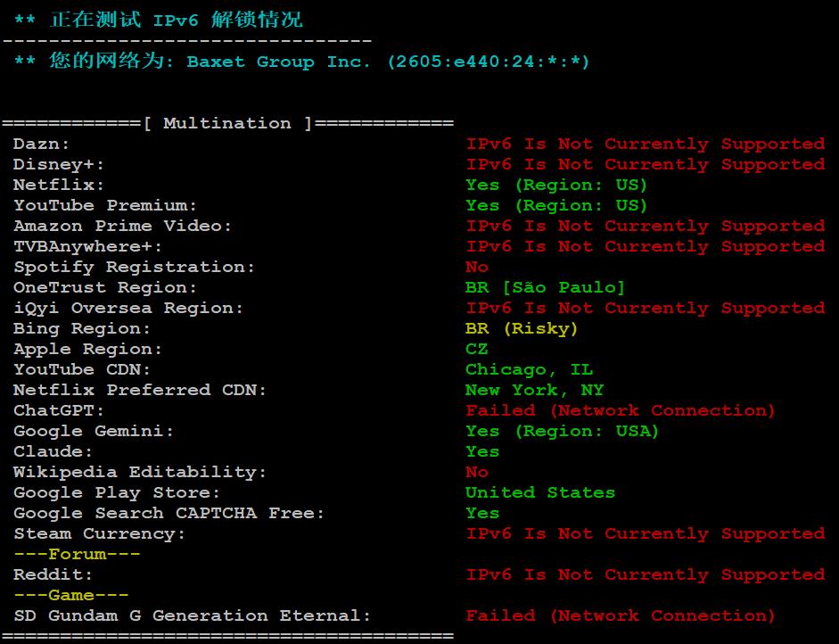The height and width of the screenshot is (644, 839).
Task: Click 'Google Gemini:' label
Action: pyautogui.click(x=94, y=432)
